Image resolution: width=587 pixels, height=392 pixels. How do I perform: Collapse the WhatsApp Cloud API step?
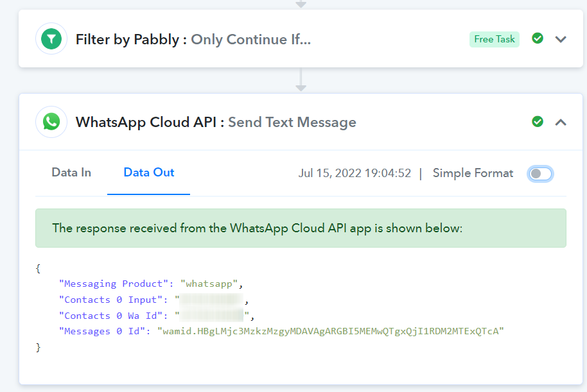[x=561, y=123]
